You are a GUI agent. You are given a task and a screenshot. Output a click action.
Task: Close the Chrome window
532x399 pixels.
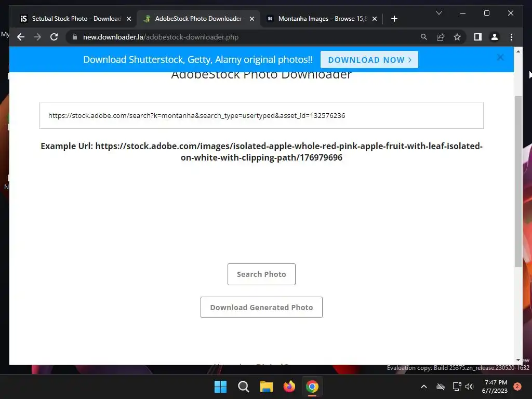coord(510,13)
